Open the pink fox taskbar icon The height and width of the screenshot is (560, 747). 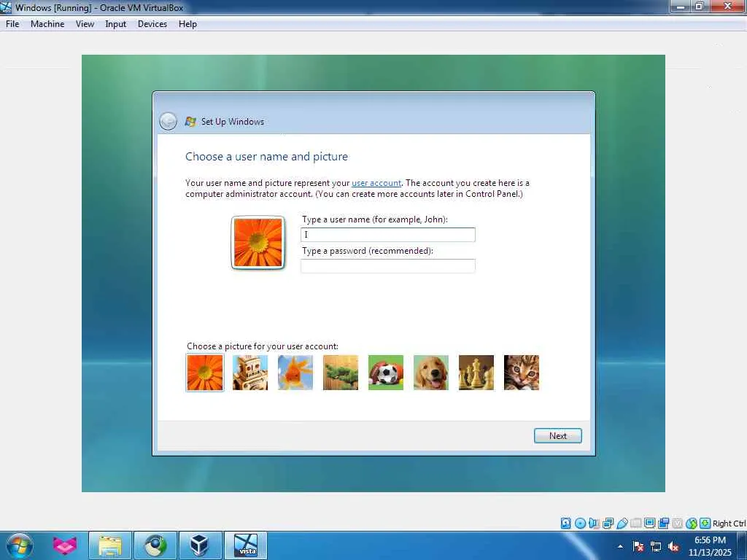pyautogui.click(x=65, y=545)
